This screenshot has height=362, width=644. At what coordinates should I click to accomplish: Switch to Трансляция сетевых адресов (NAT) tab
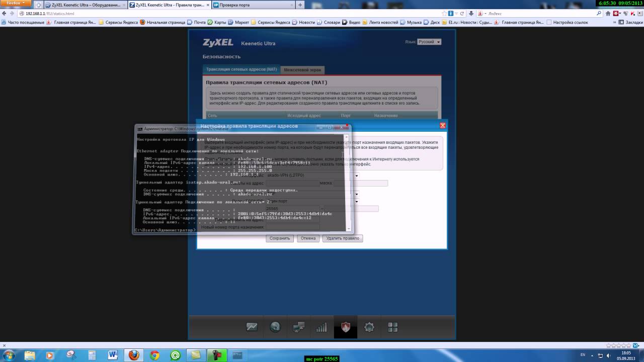point(242,69)
